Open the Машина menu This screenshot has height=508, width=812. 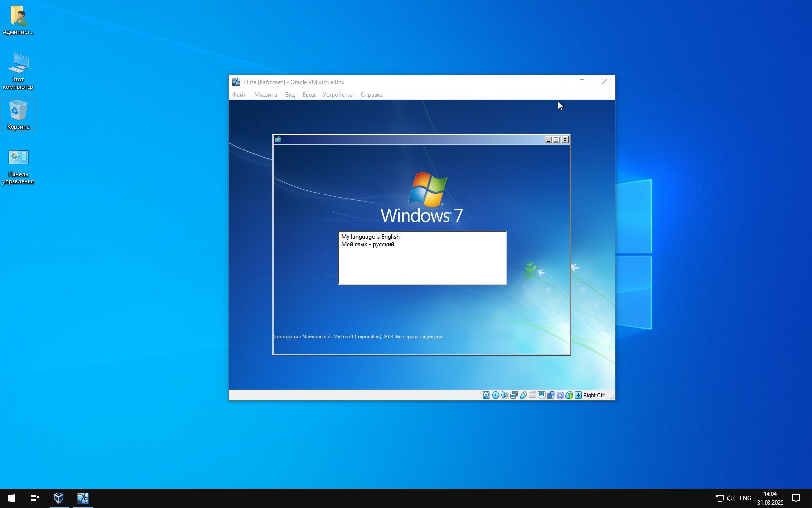(x=265, y=95)
